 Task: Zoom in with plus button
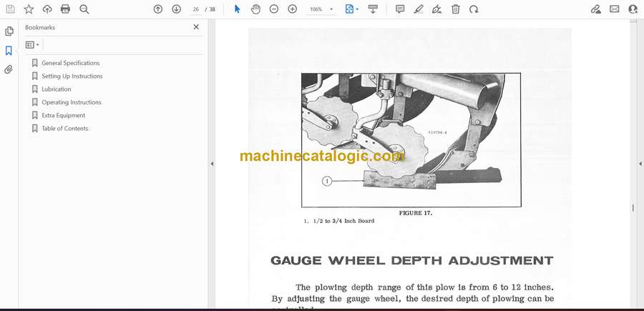coord(293,9)
